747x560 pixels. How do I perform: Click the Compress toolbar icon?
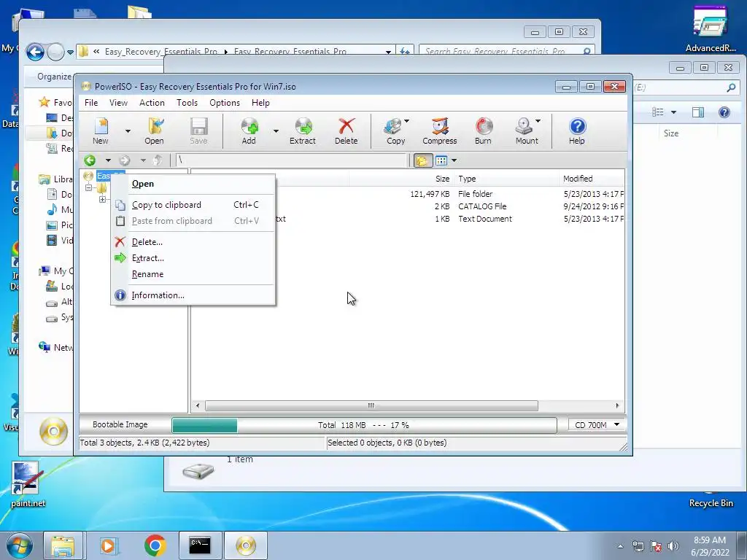pyautogui.click(x=440, y=131)
